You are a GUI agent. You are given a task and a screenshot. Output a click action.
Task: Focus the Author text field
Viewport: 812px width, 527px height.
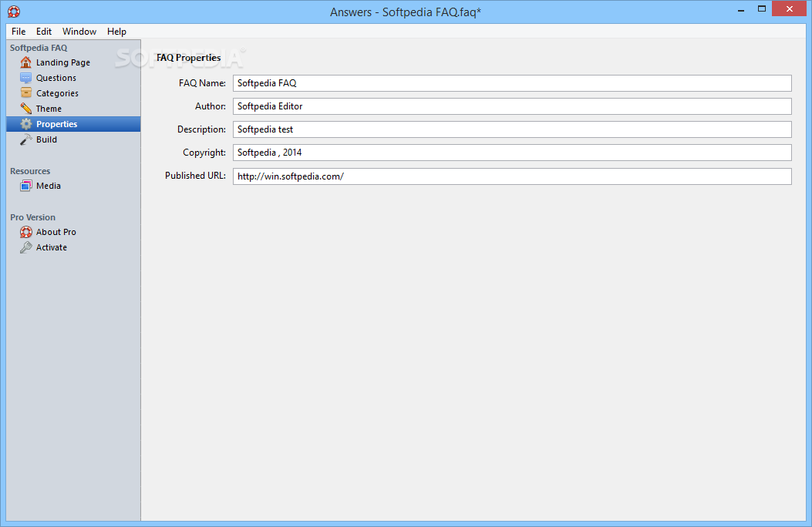pos(512,106)
